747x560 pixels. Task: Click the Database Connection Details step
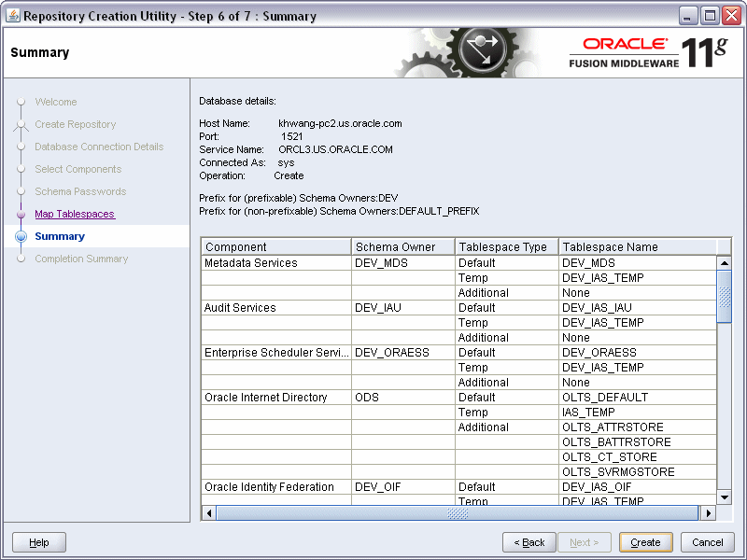[x=99, y=147]
